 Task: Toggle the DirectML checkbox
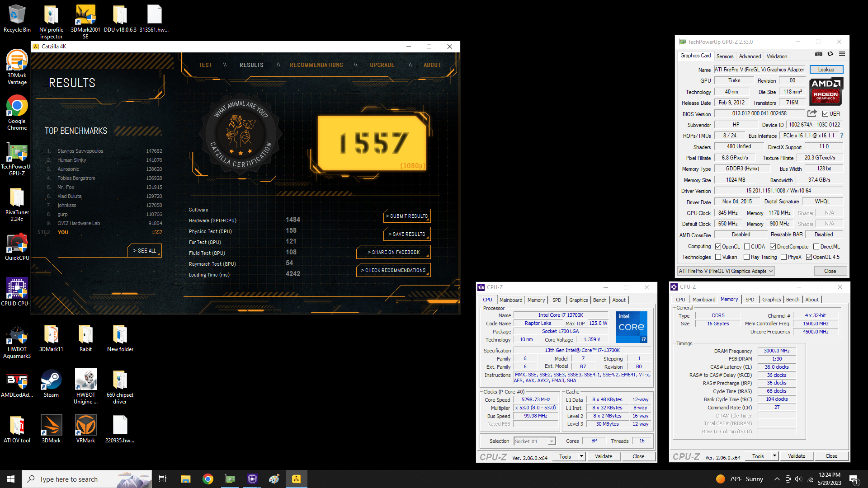[x=816, y=247]
